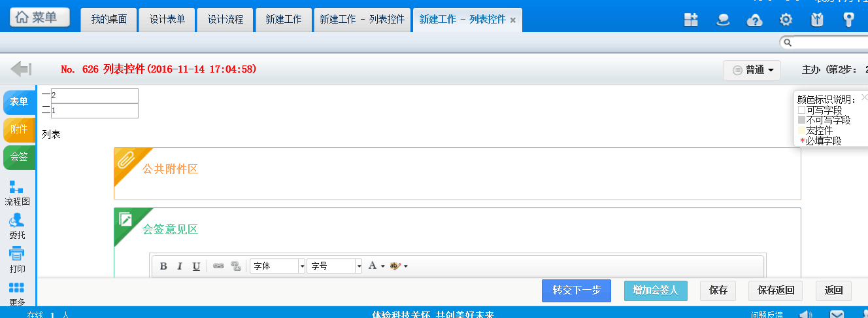
Task: Open the settings gear icon
Action: (786, 20)
